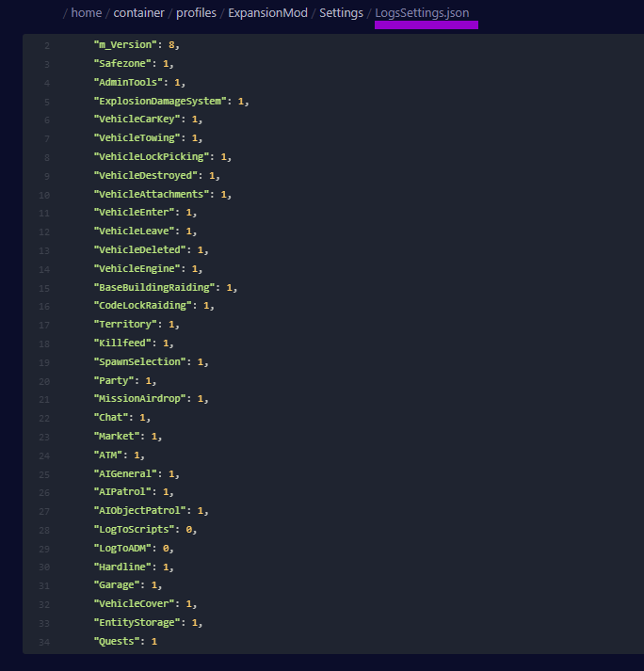Click the 0 value of "LogToScripts"
The image size is (644, 671).
pyautogui.click(x=189, y=530)
